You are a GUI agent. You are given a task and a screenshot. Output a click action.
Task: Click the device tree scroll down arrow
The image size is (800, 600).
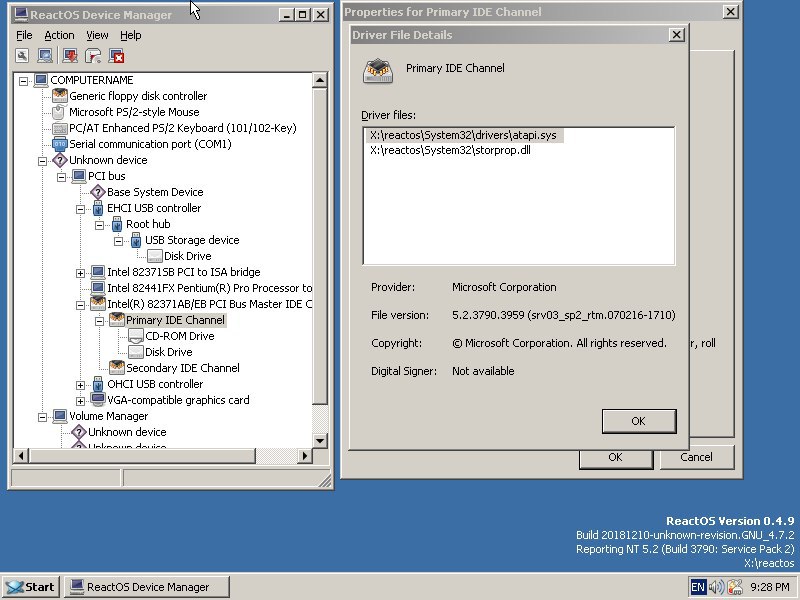coord(320,440)
